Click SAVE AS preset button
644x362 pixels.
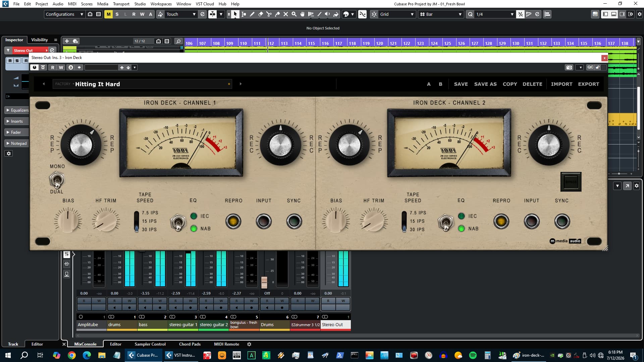(x=485, y=84)
